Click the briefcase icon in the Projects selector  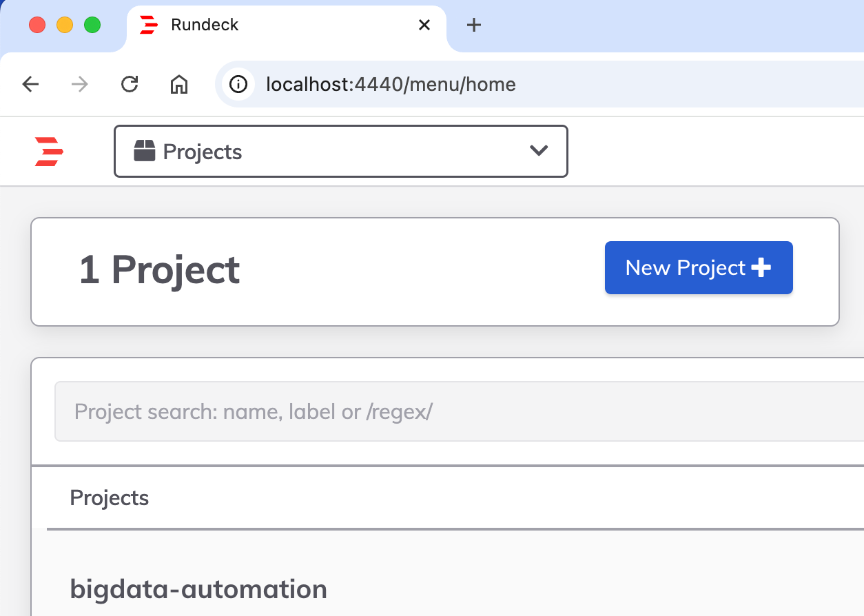coord(145,151)
